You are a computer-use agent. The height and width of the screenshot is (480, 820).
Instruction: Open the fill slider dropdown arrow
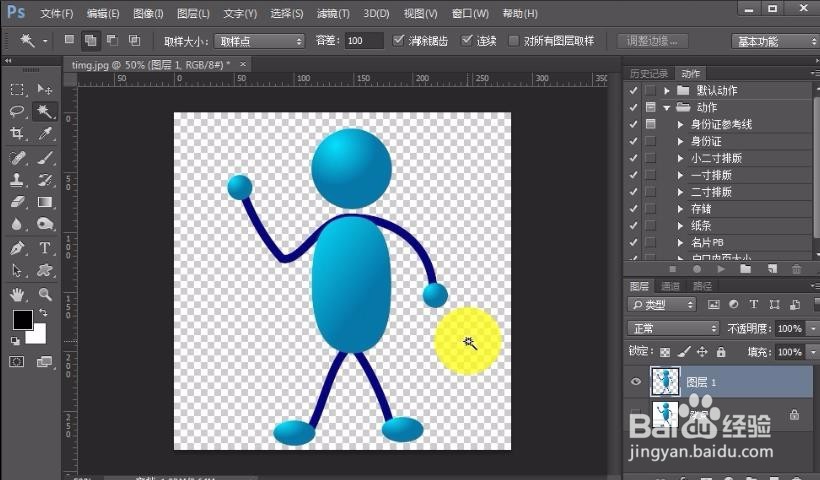[813, 352]
